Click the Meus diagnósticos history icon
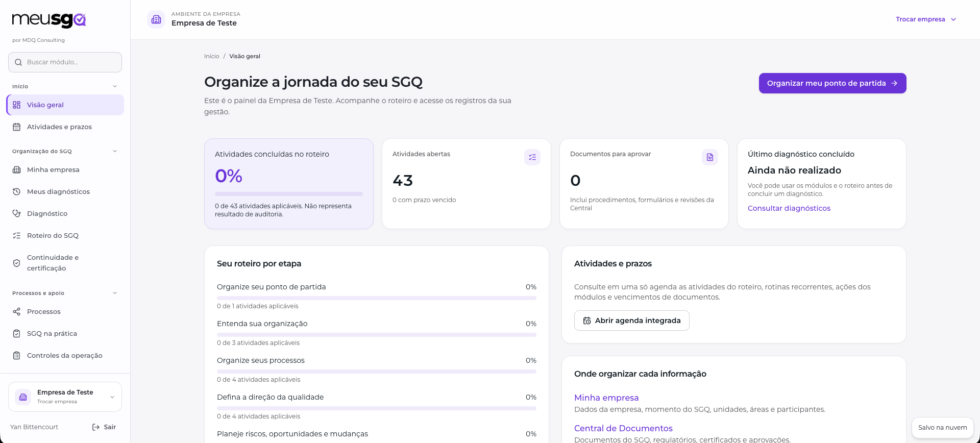Viewport: 980px width, 443px height. pyautogui.click(x=17, y=191)
